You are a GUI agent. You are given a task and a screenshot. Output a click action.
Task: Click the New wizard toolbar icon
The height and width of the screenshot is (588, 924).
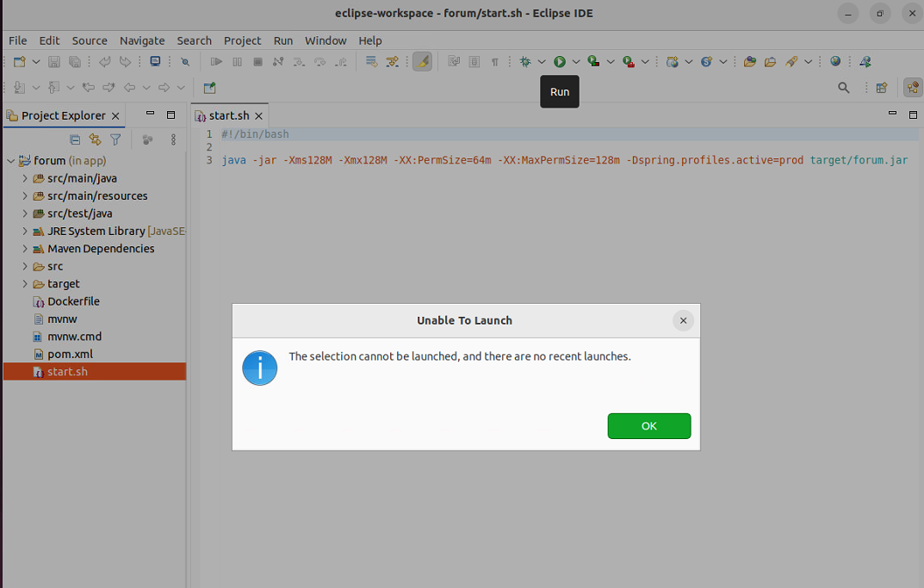pyautogui.click(x=20, y=61)
